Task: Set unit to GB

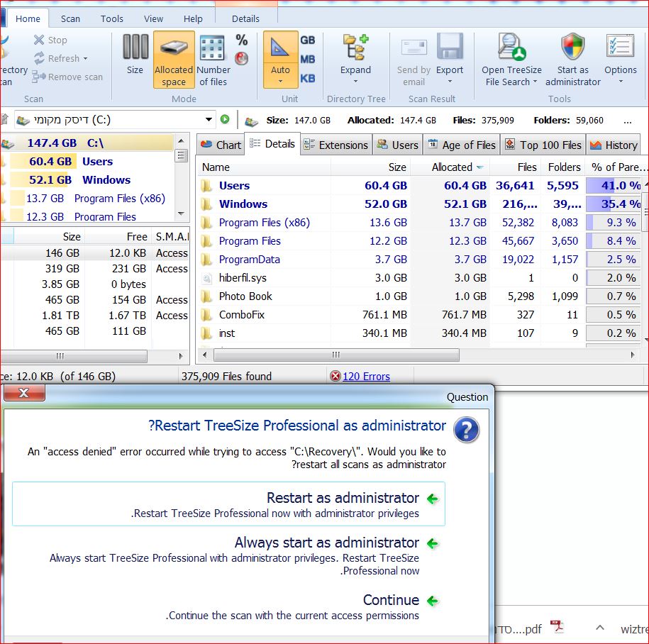Action: click(308, 41)
